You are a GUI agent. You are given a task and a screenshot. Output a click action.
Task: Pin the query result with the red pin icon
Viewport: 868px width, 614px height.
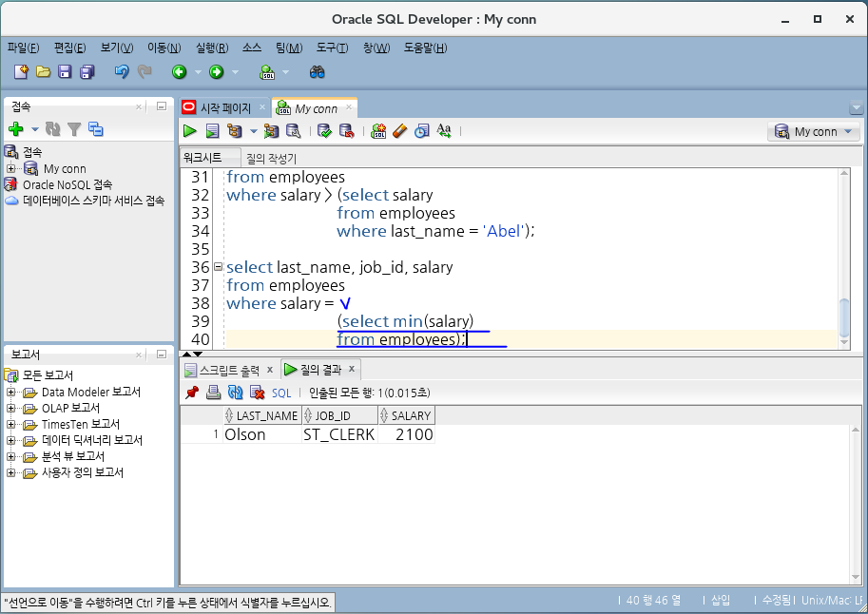(x=192, y=393)
